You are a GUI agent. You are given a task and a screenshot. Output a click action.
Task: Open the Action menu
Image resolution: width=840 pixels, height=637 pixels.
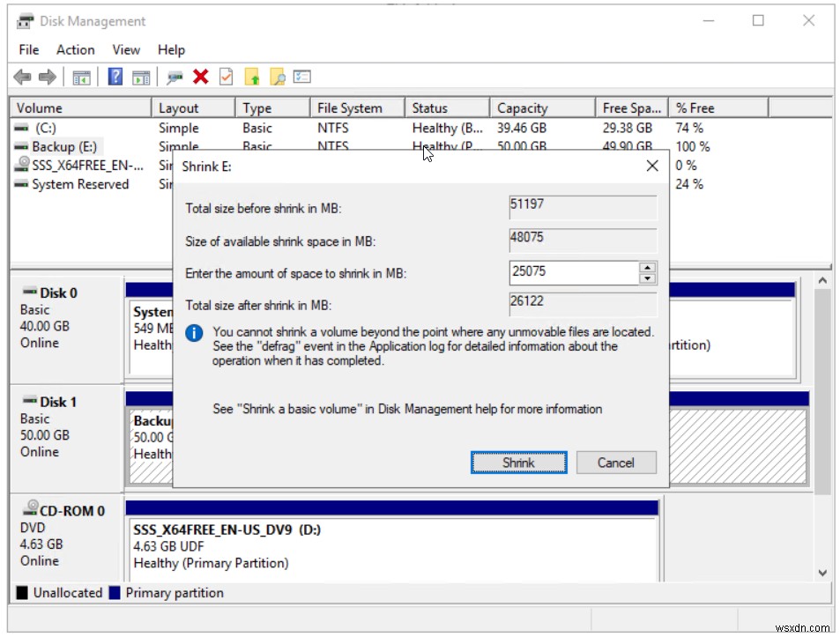click(x=75, y=49)
